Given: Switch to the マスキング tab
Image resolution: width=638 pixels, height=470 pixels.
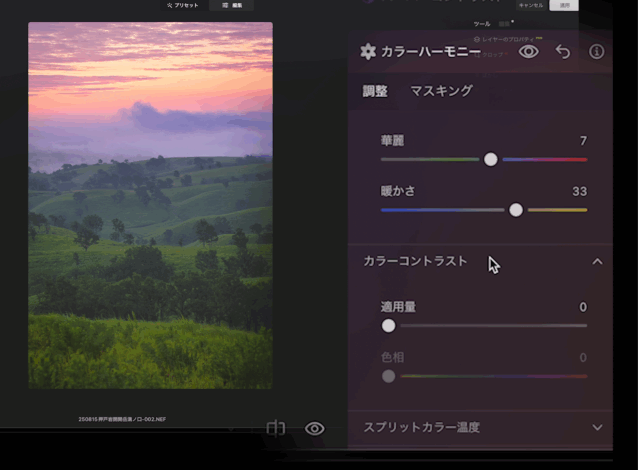Looking at the screenshot, I should pos(441,91).
